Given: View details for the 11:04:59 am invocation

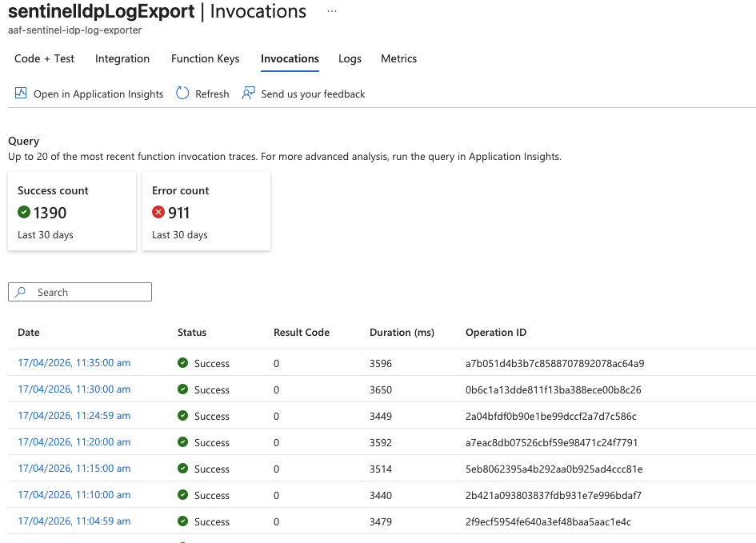Looking at the screenshot, I should click(74, 521).
